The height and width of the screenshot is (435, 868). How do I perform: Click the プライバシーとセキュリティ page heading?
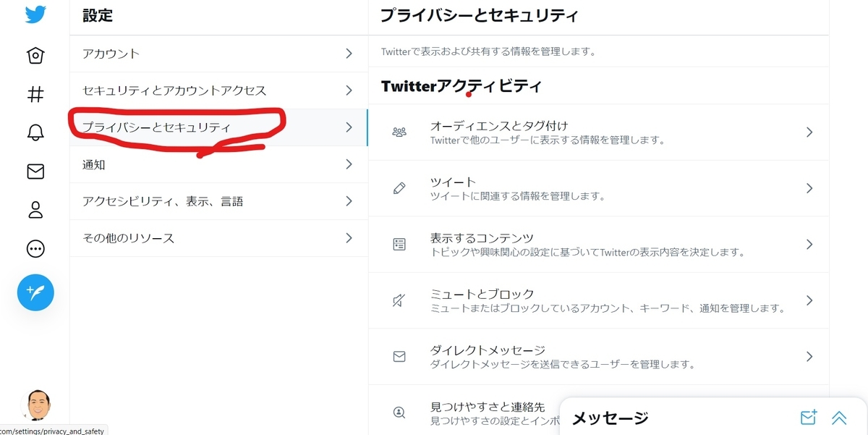click(479, 15)
